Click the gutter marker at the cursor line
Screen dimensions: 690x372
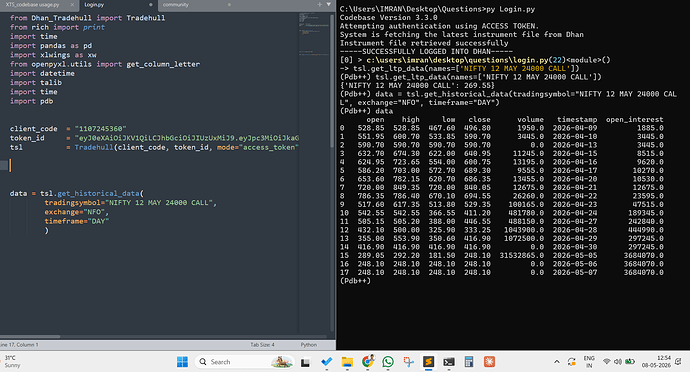click(4, 166)
